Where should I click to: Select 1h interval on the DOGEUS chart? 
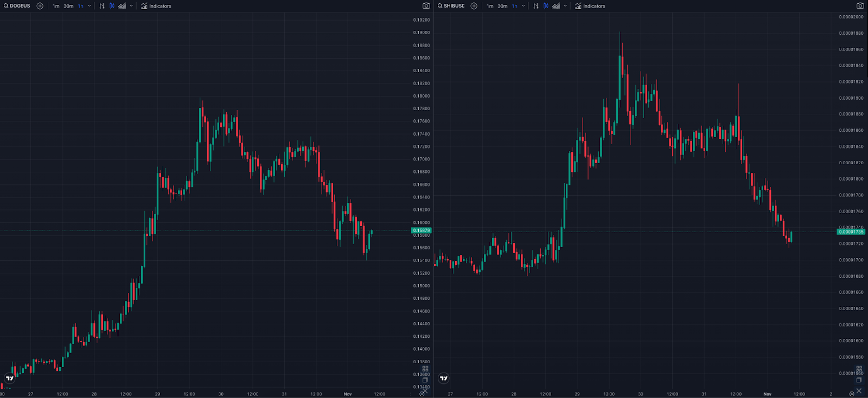click(81, 6)
